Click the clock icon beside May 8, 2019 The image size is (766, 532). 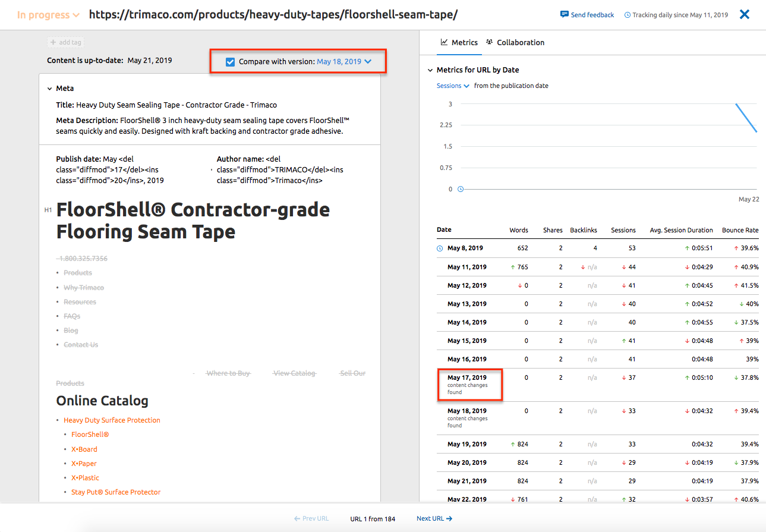point(440,248)
